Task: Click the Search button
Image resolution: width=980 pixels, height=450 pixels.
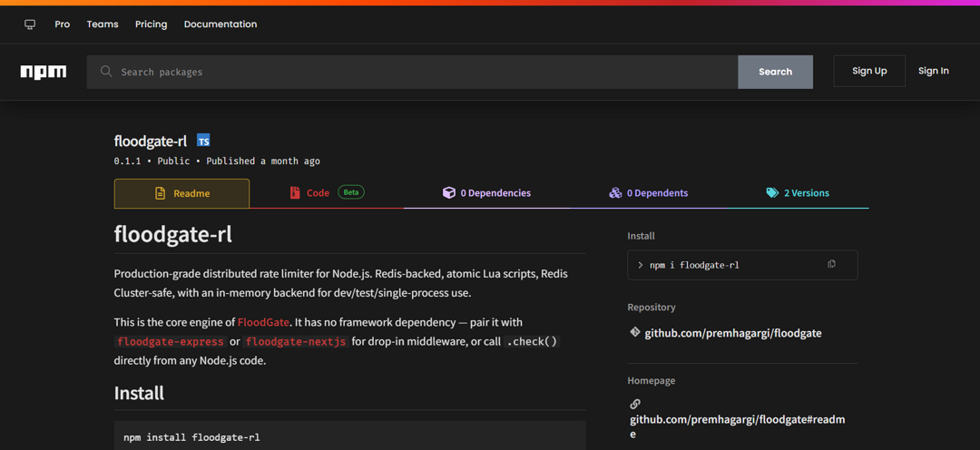Action: [775, 72]
